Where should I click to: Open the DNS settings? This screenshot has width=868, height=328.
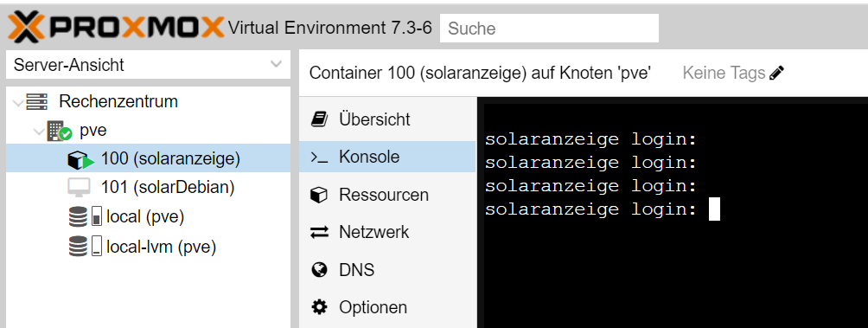point(387,270)
